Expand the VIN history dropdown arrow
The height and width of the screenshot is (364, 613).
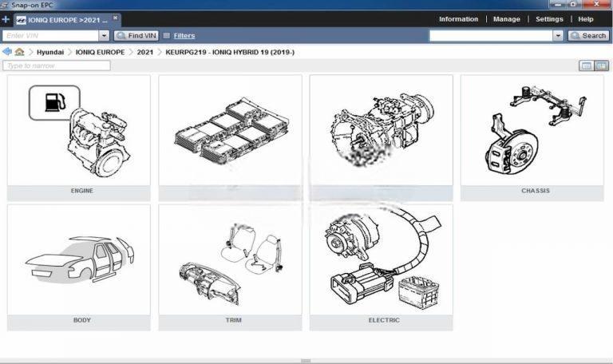click(x=104, y=36)
